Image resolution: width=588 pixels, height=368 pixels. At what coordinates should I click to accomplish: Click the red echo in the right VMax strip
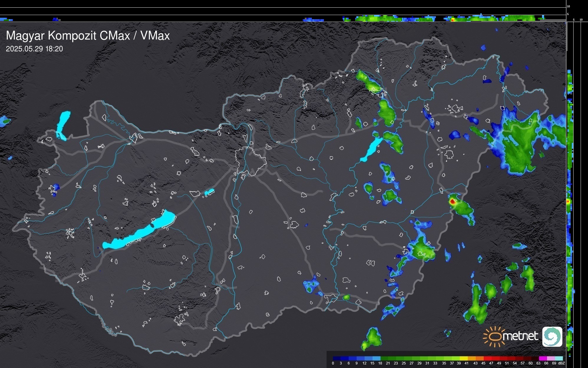tap(569, 202)
